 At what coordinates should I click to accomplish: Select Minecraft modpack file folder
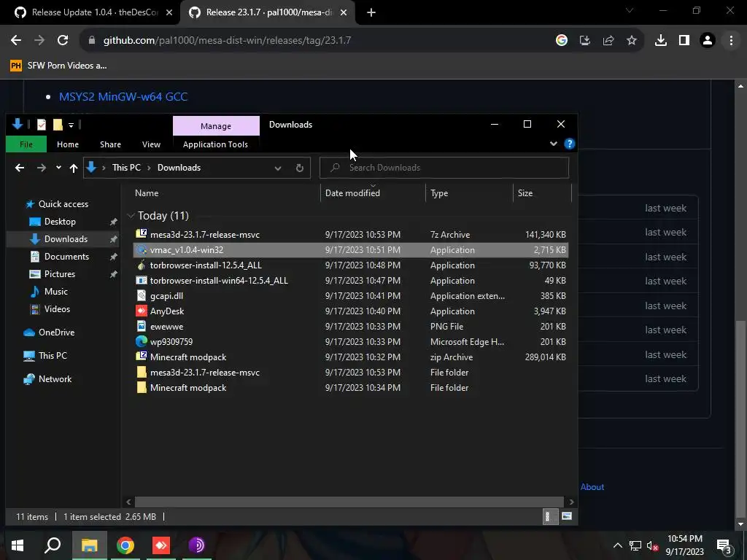(x=351, y=388)
